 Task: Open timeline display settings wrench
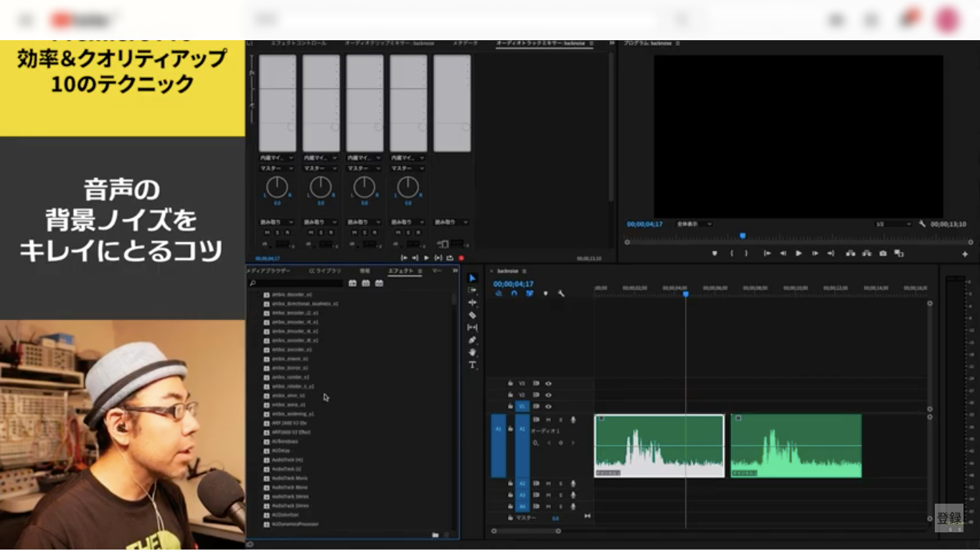point(561,293)
